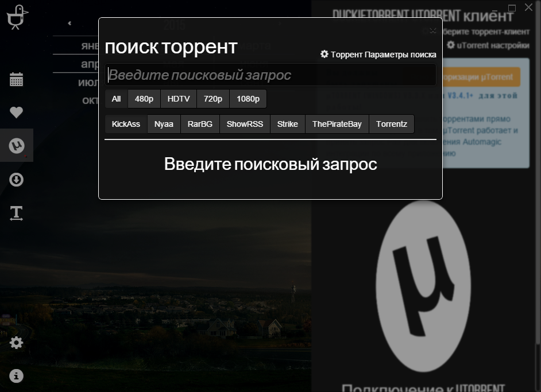Screen dimensions: 541x392
Task: Switch to the RarBG search provider
Action: coord(200,123)
